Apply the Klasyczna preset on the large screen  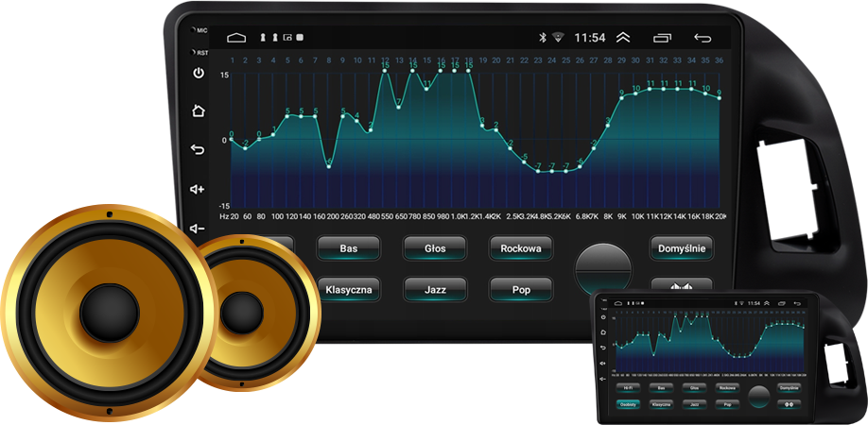pyautogui.click(x=349, y=289)
